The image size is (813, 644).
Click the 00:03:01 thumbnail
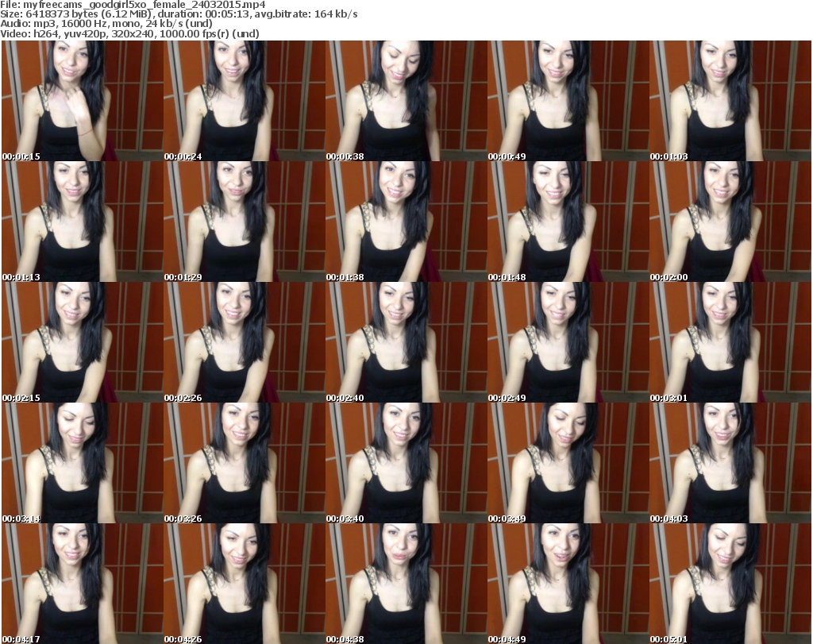(x=729, y=342)
